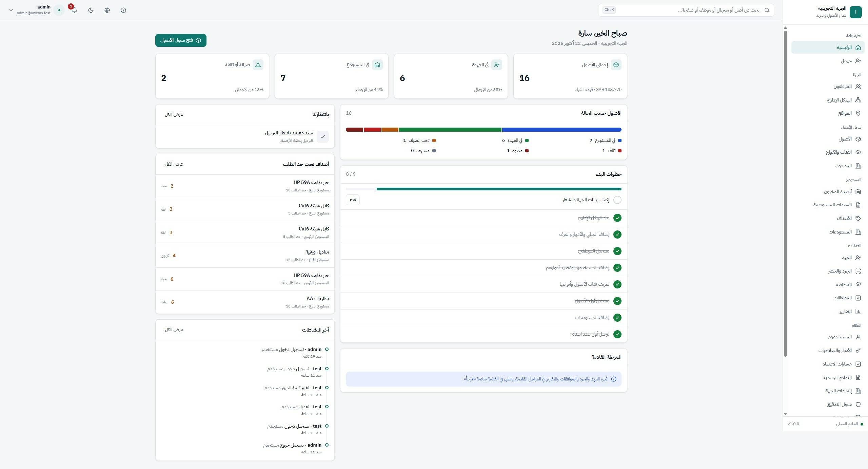Viewport: 868px width, 469px height.
Task: Click the blue في المستودع status bar segment
Action: (561, 130)
